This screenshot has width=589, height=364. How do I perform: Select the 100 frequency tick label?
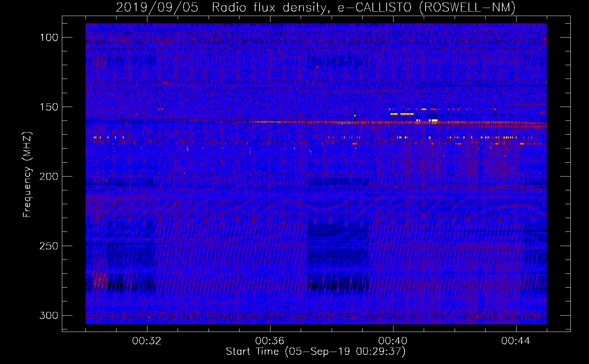tap(49, 37)
